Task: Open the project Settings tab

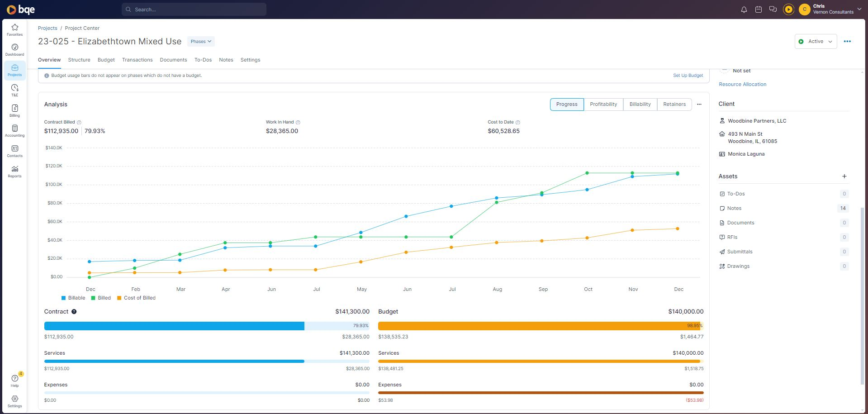Action: point(250,60)
